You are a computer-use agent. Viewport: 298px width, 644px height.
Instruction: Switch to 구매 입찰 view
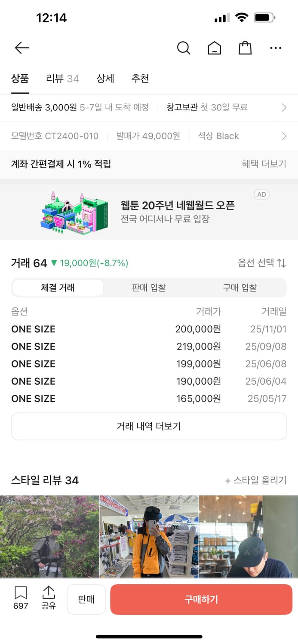pos(240,288)
